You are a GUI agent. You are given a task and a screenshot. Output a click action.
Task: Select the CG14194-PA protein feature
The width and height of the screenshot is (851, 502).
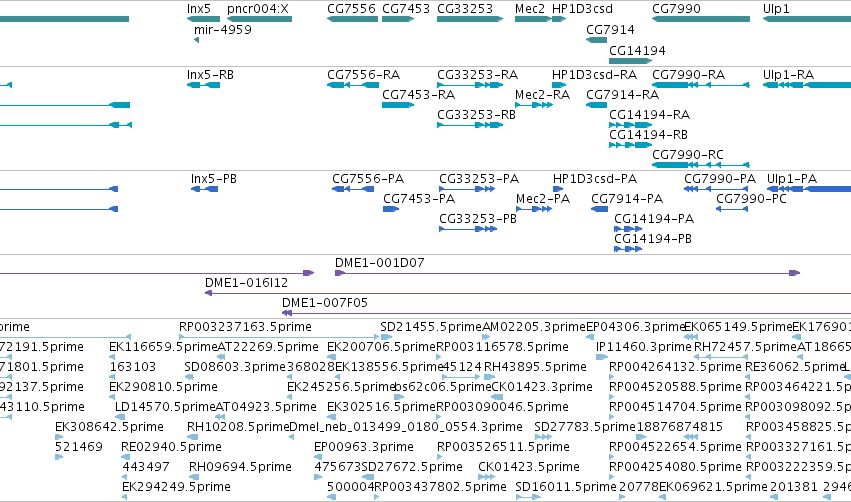click(628, 229)
